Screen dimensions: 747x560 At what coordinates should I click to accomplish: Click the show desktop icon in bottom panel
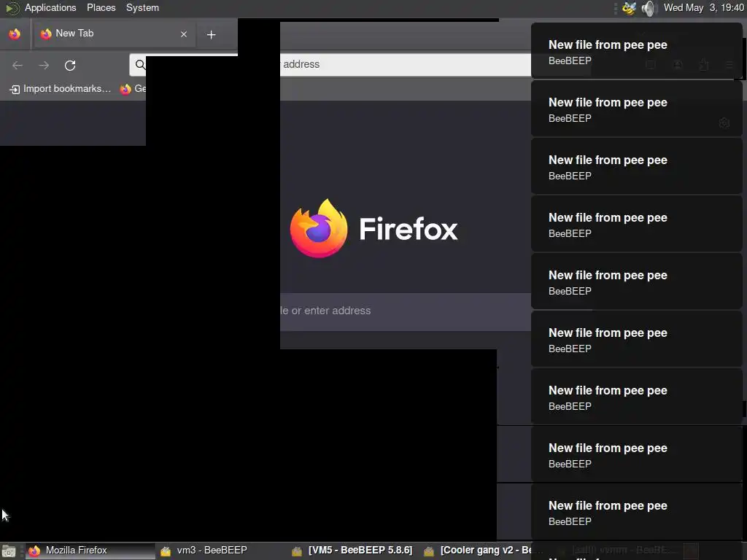9,551
